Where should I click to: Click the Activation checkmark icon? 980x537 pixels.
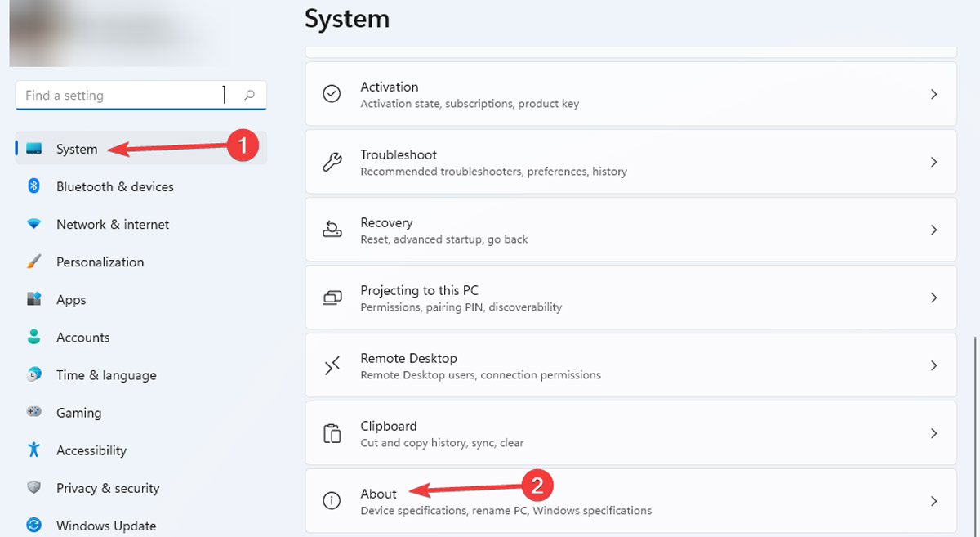click(x=332, y=94)
